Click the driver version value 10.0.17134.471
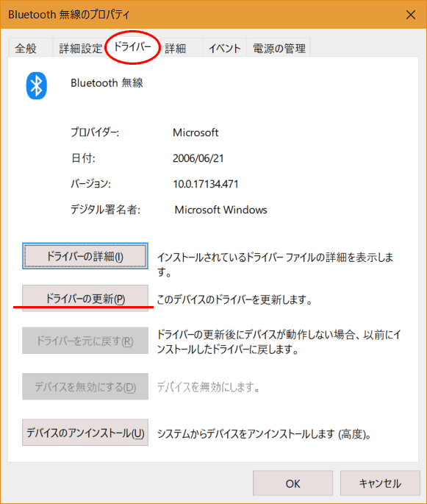This screenshot has height=504, width=427. click(x=206, y=184)
